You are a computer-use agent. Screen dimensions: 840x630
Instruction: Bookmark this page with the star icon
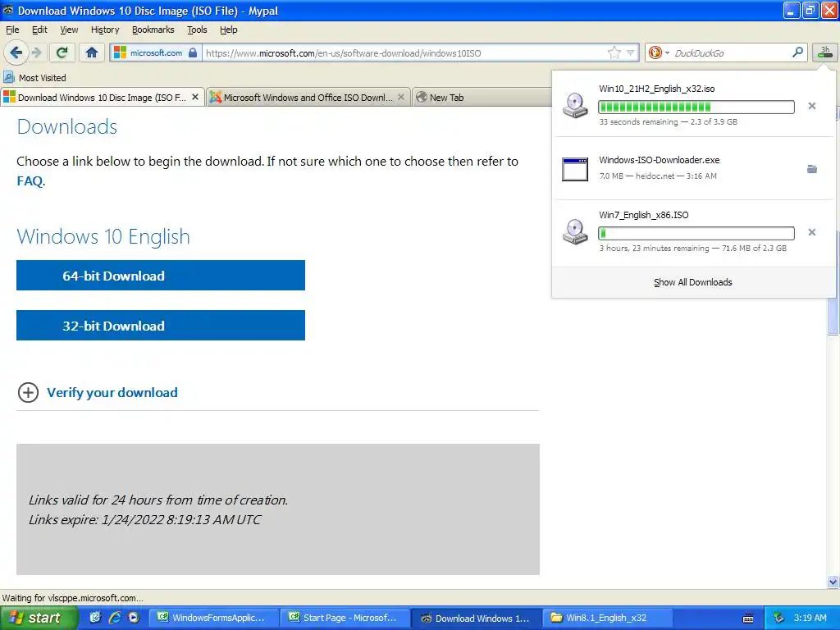point(614,52)
